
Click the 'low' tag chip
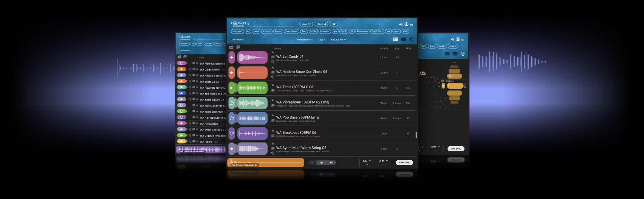(388, 31)
